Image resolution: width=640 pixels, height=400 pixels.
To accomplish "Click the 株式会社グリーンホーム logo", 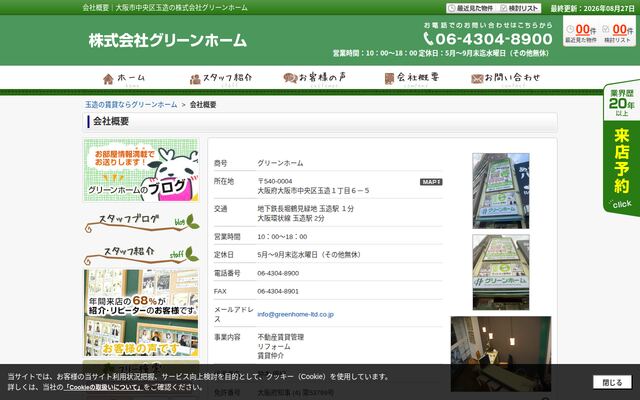I will [x=168, y=40].
